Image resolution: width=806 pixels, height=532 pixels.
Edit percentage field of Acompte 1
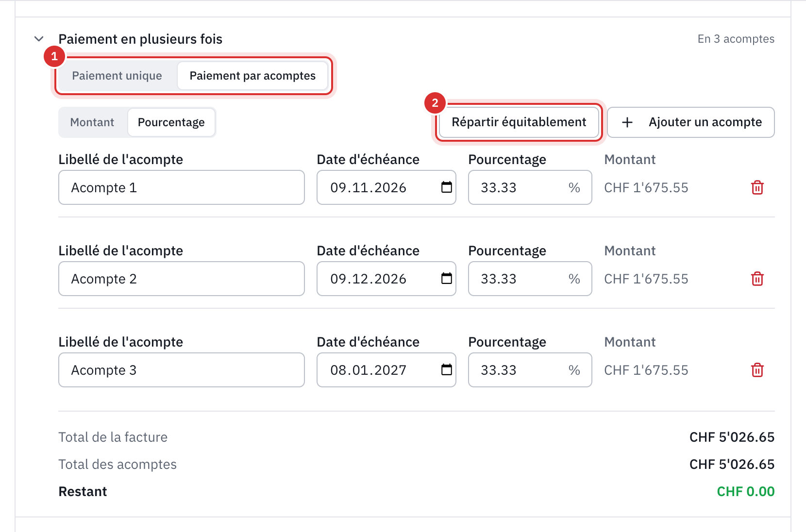click(x=530, y=187)
